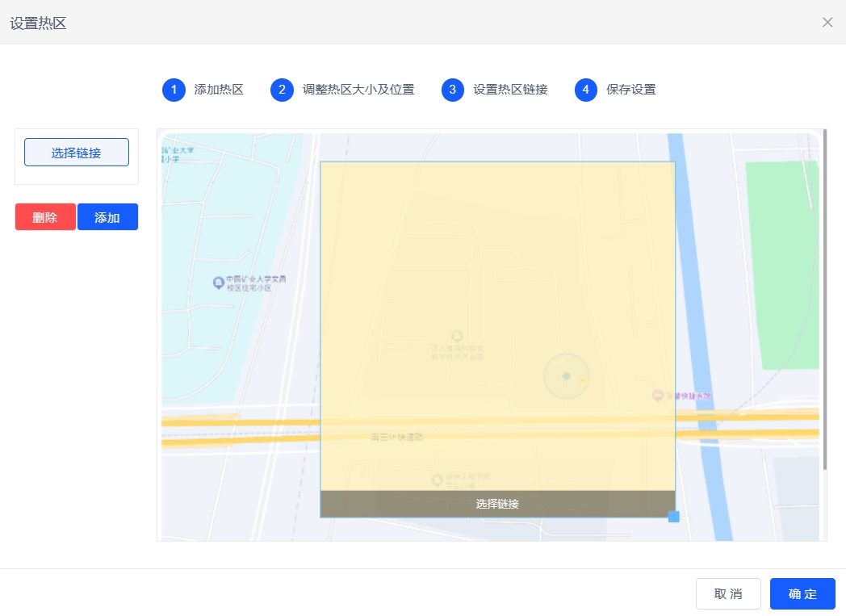
Task: Select step 4 circle for 保存设置
Action: click(586, 90)
